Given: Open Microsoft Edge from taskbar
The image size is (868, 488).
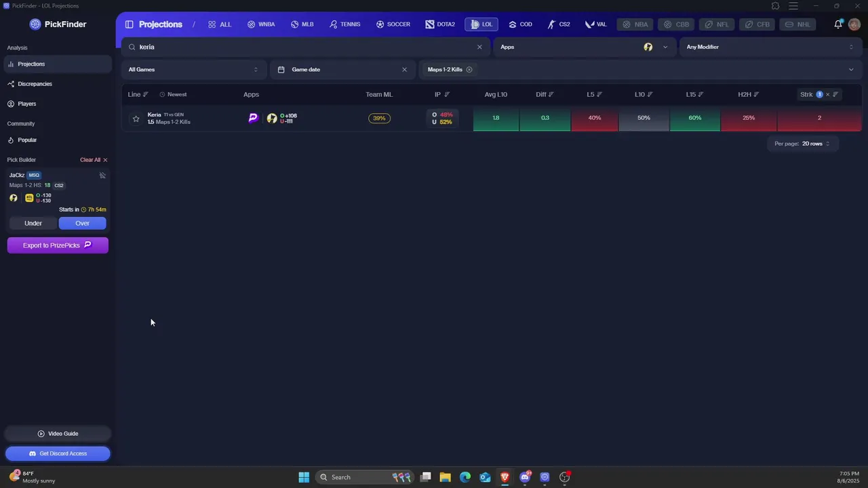Looking at the screenshot, I should [465, 477].
